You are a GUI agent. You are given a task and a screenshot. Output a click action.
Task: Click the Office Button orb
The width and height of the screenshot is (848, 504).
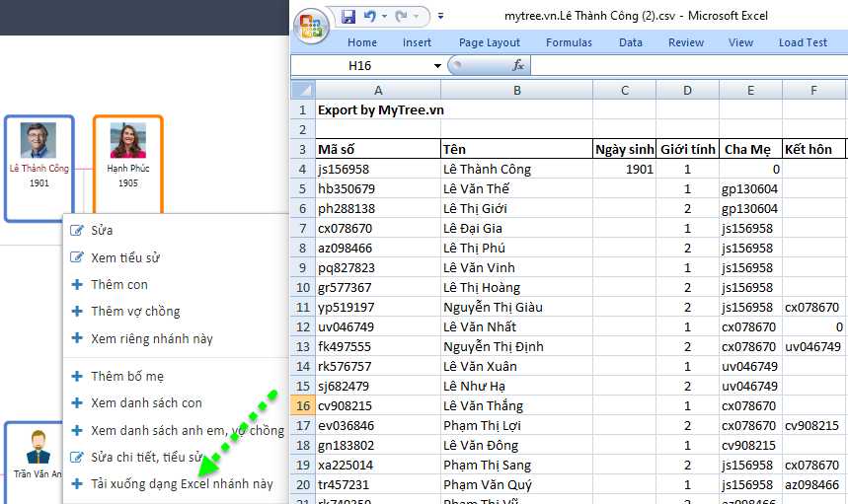(310, 24)
